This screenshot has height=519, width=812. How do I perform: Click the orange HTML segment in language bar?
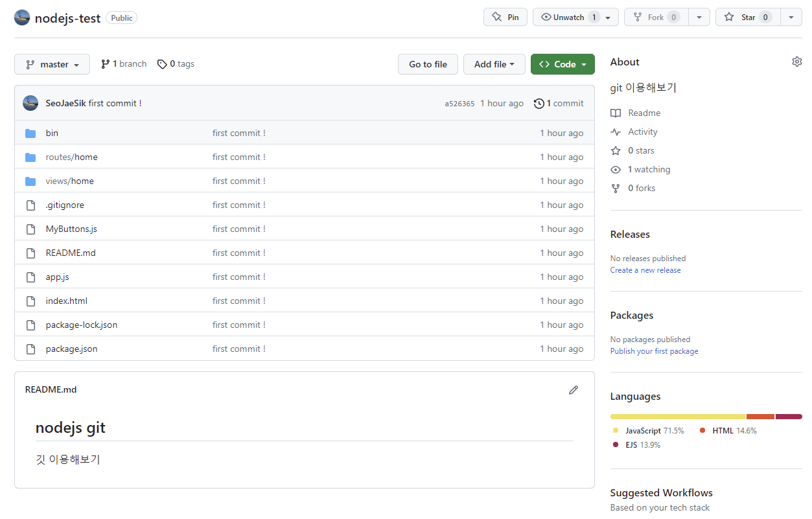760,417
